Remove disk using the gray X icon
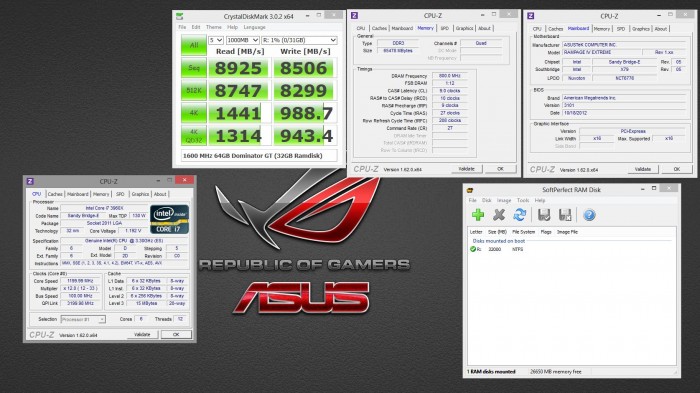The width and height of the screenshot is (700, 393). click(499, 215)
